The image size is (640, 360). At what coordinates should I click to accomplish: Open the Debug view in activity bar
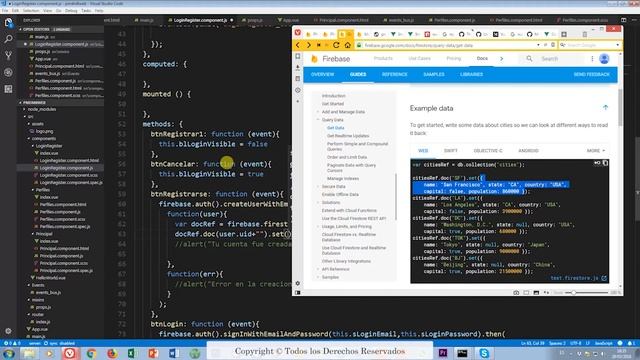[x=8, y=73]
